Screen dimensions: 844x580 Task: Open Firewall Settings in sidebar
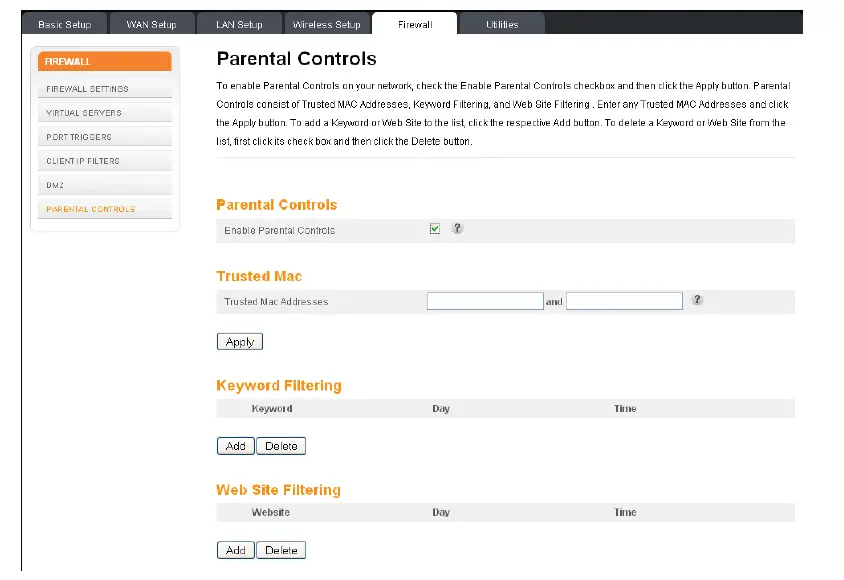[105, 89]
